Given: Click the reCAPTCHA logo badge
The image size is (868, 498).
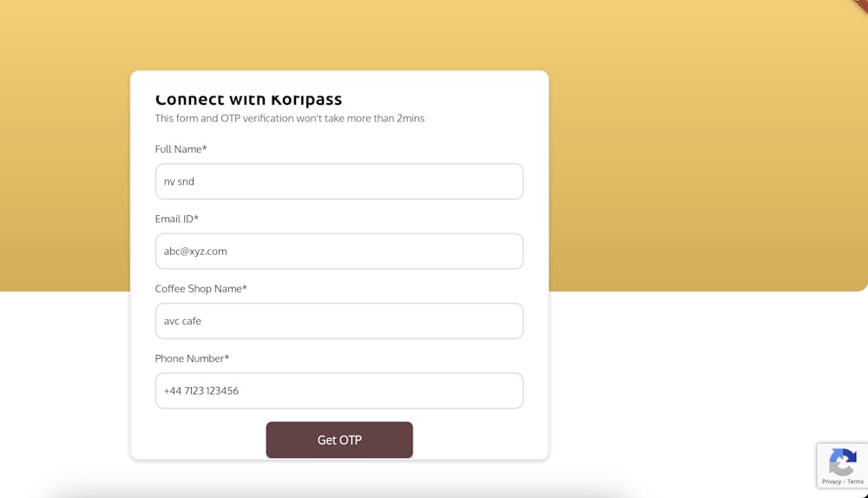Looking at the screenshot, I should coord(842,461).
